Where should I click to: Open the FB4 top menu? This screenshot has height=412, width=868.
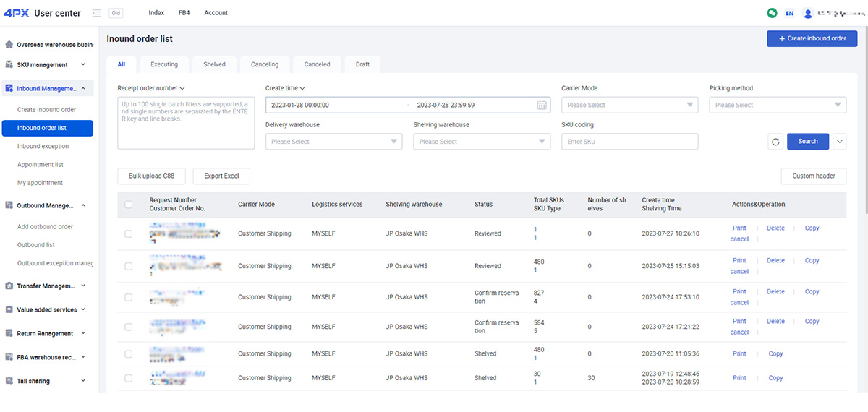(184, 13)
